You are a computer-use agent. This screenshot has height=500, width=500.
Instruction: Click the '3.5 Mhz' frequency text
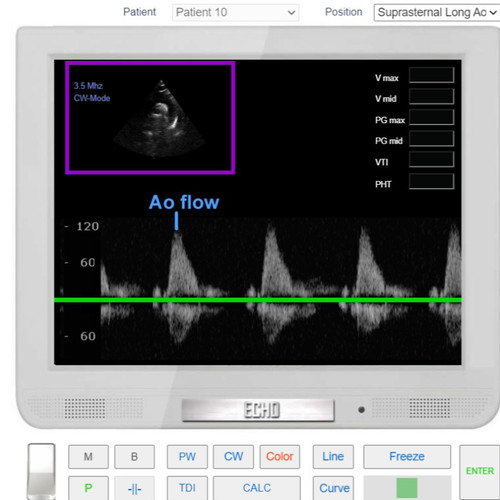coord(88,86)
